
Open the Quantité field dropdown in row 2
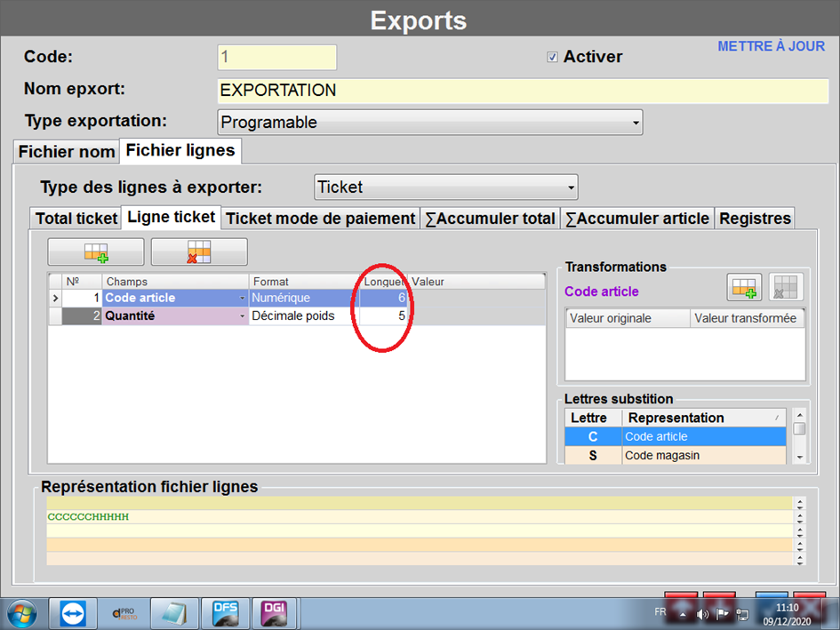click(x=242, y=315)
